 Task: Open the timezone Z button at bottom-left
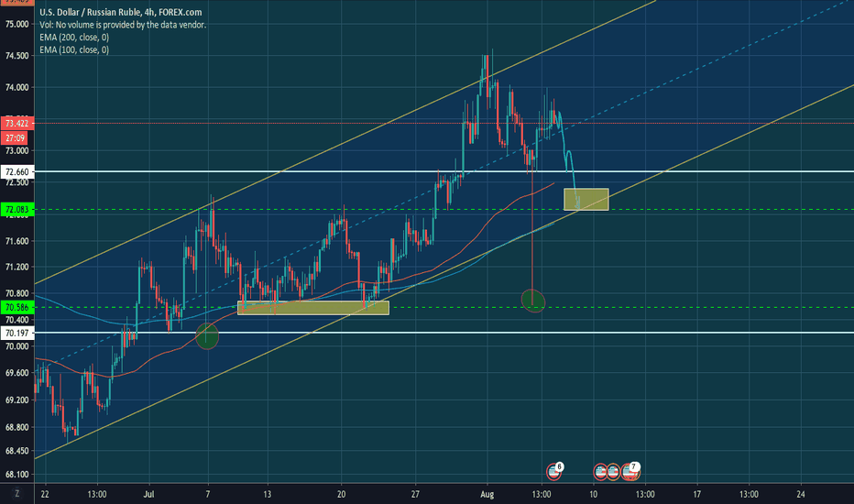16,493
